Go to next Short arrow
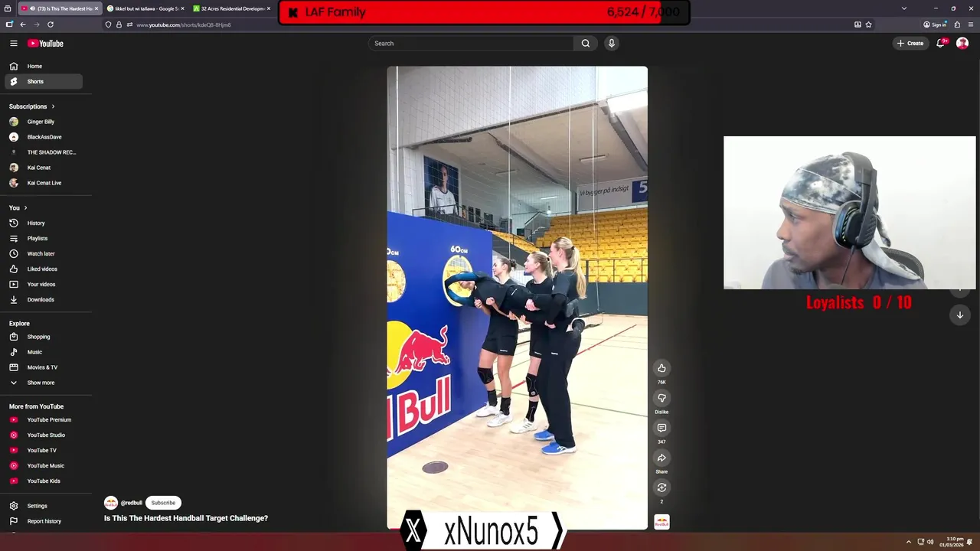The width and height of the screenshot is (980, 551). [960, 315]
